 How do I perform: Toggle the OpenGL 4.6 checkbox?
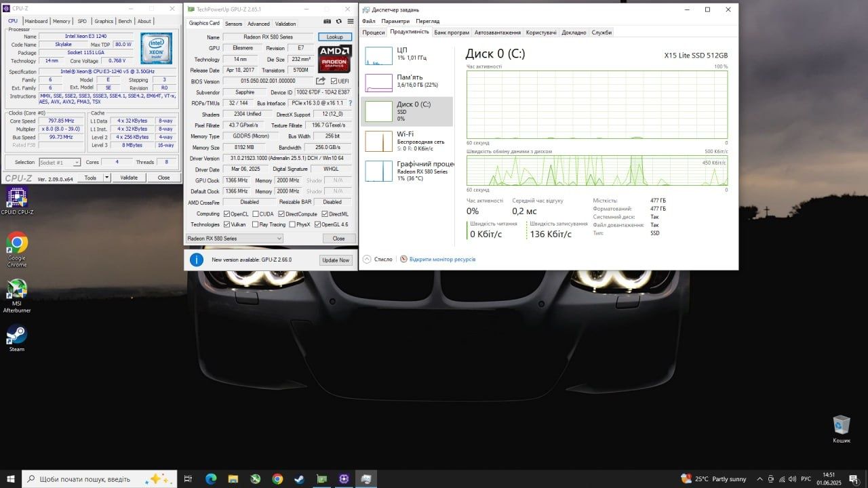pyautogui.click(x=318, y=224)
